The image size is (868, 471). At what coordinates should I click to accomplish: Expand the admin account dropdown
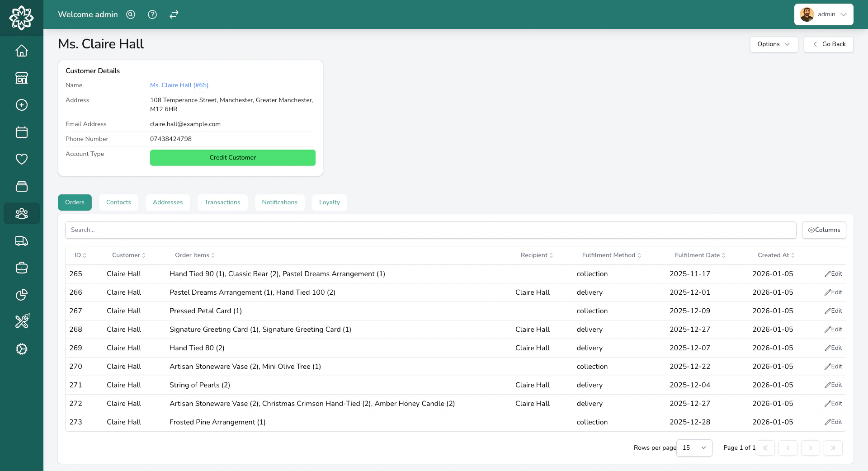pyautogui.click(x=823, y=14)
